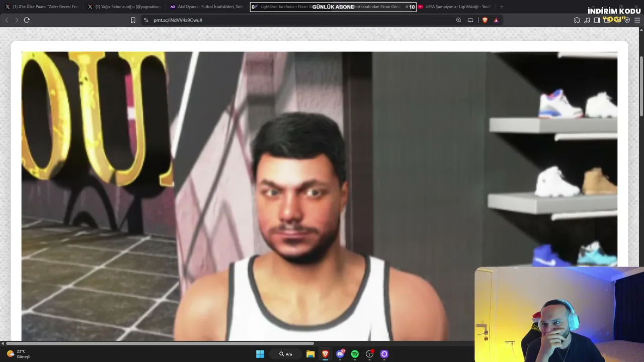The image size is (644, 362).
Task: Open a new browser tab
Action: (502, 7)
